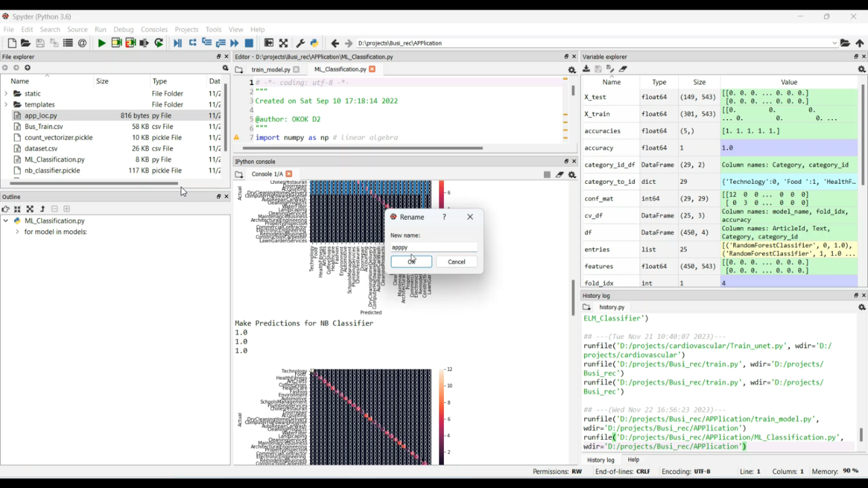Screen dimensions: 868x488
Task: Cancel the Rename dialog
Action: tap(457, 261)
